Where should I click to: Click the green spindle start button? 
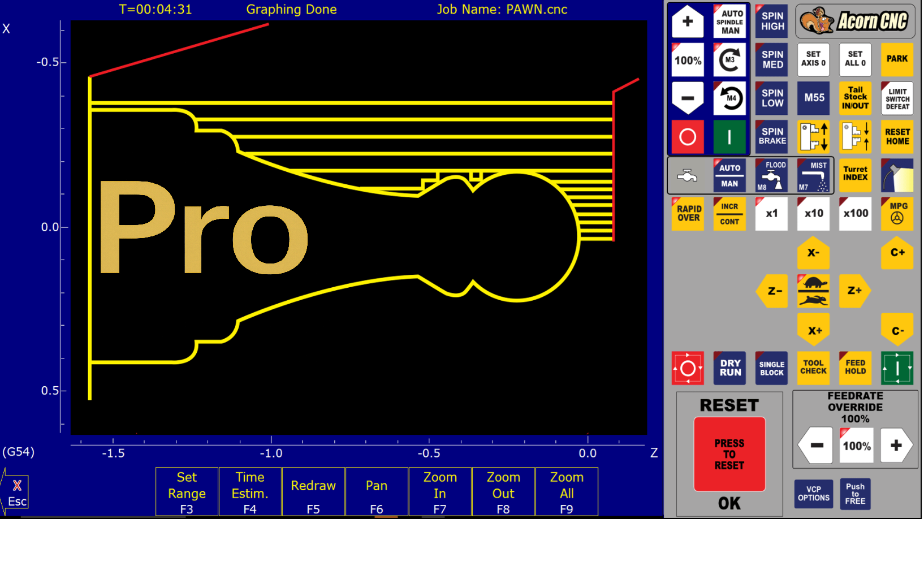click(729, 137)
